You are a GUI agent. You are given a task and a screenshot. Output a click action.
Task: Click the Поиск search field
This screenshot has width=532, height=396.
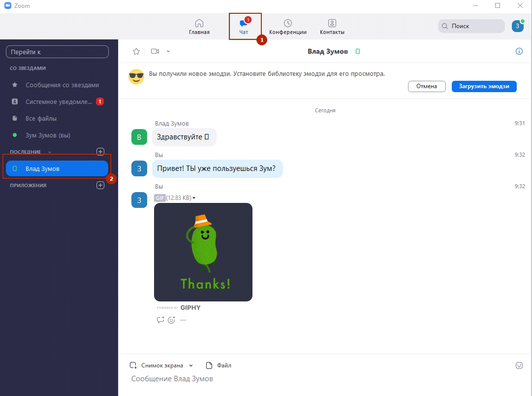[x=471, y=26]
